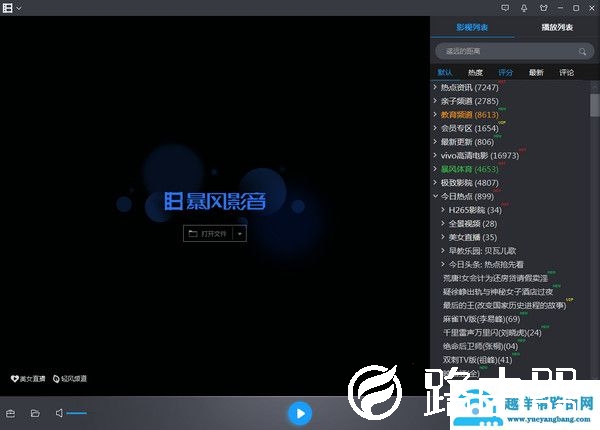Click the pin-on-top icon in title bar
This screenshot has height=430, width=600.
[524, 8]
